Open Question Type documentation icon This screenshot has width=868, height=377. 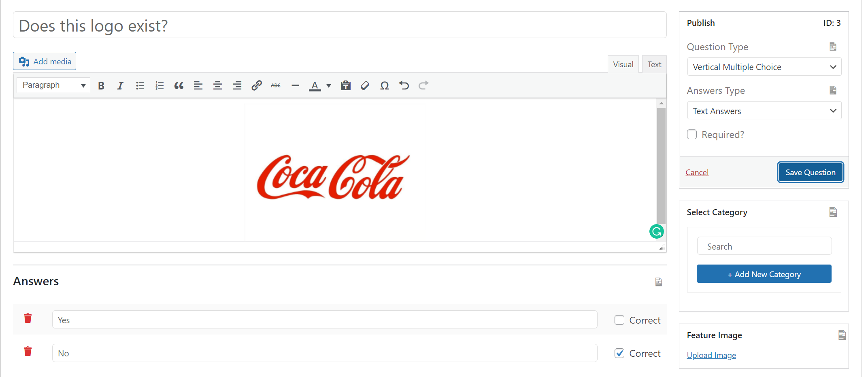(833, 47)
